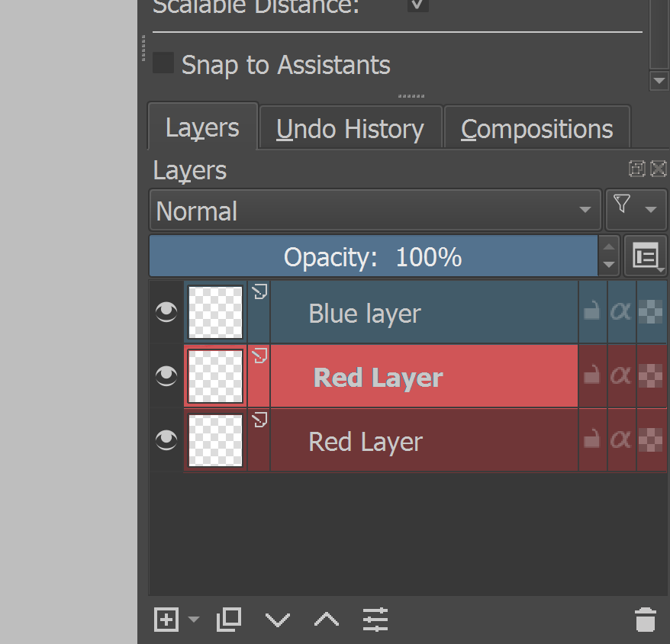Add a new layer with plus button
Screen dimensions: 670x644
(x=166, y=620)
